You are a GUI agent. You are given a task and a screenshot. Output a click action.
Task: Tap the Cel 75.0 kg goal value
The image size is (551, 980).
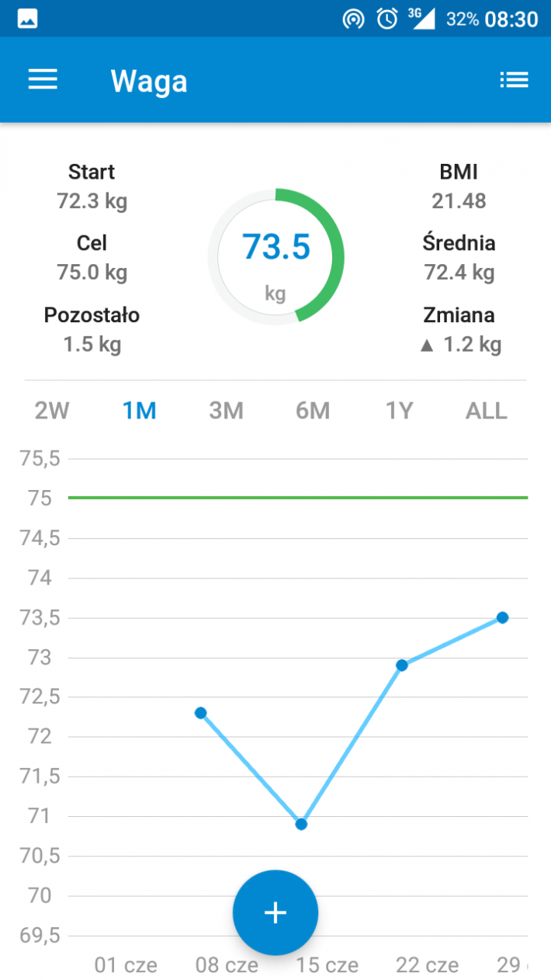(x=92, y=273)
